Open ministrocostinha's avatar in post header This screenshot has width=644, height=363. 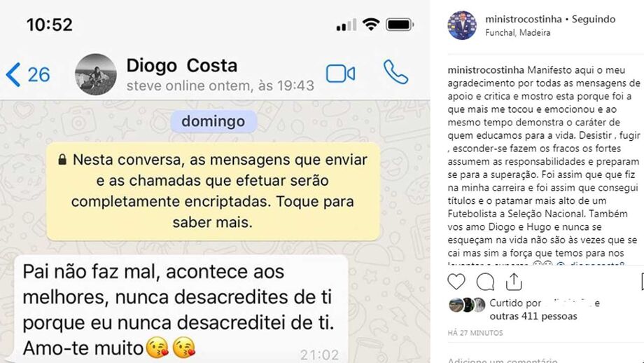[x=462, y=25]
